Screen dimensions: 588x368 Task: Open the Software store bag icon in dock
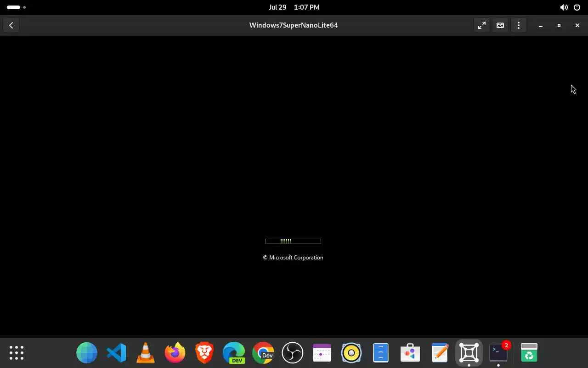tap(410, 353)
